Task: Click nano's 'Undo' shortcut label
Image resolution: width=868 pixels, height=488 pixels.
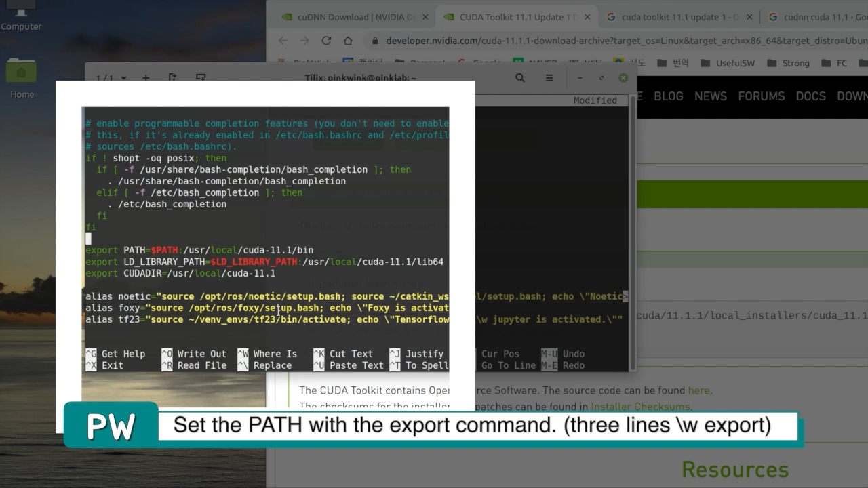Action: click(x=574, y=354)
